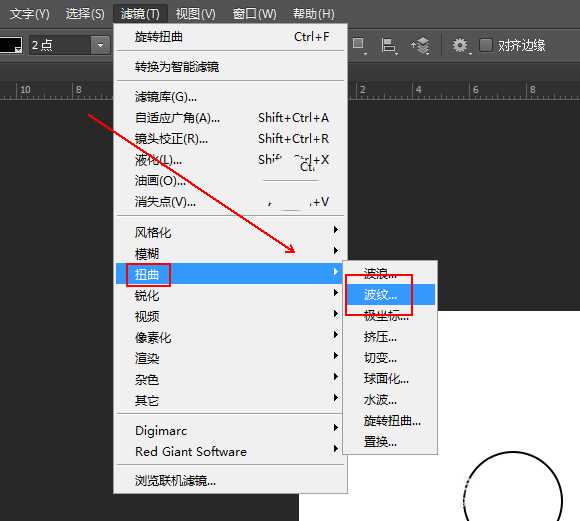Choose 挤压... pinch filter

tap(390, 337)
